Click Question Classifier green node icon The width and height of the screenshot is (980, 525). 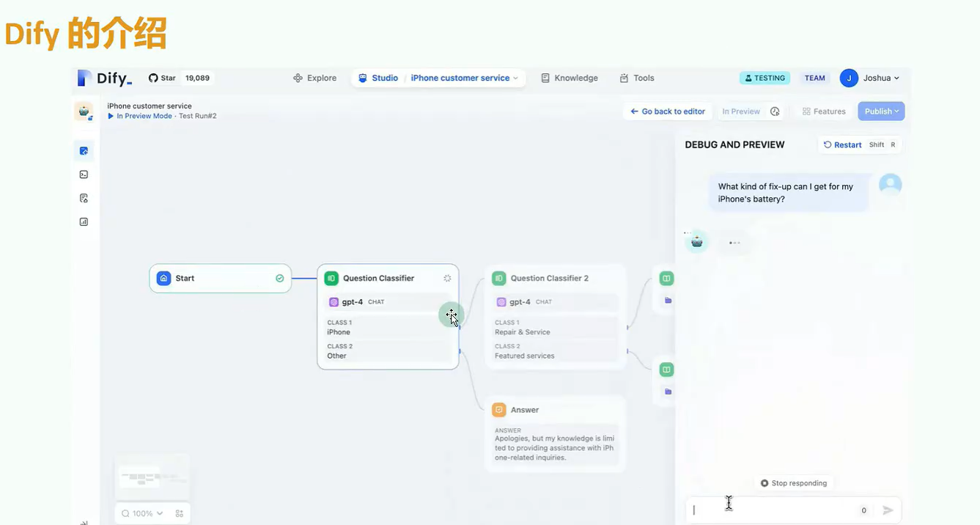click(331, 278)
